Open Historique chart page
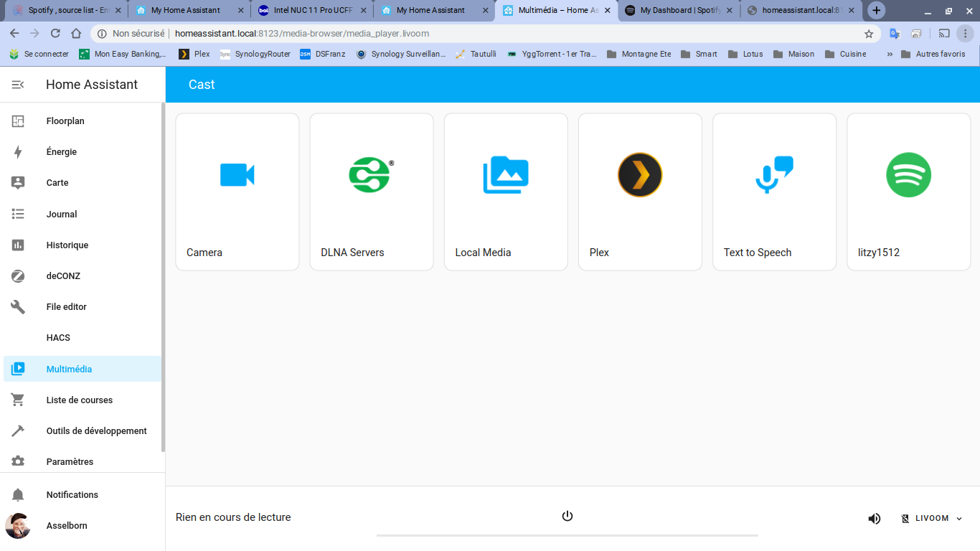This screenshot has height=551, width=980. tap(83, 245)
